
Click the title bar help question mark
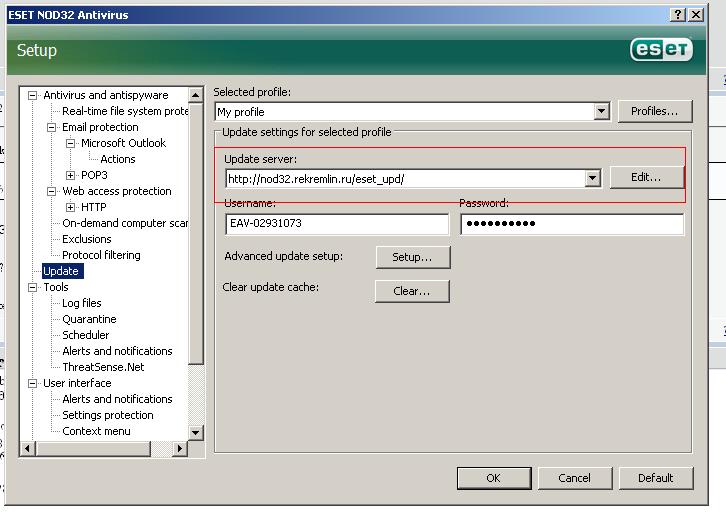678,15
